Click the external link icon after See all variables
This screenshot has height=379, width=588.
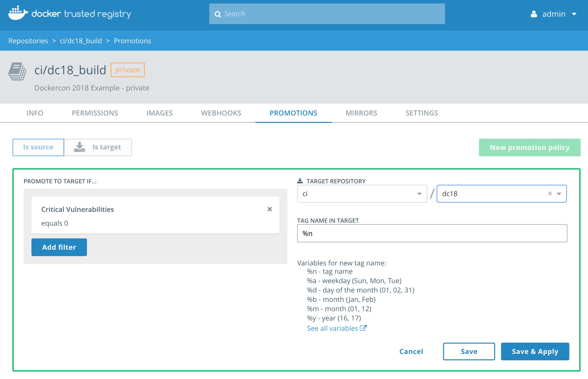click(363, 328)
